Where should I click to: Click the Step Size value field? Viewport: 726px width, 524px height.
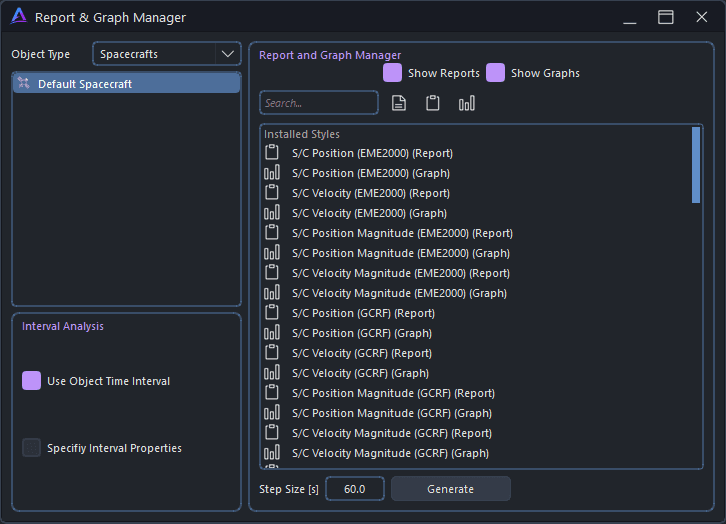[355, 489]
